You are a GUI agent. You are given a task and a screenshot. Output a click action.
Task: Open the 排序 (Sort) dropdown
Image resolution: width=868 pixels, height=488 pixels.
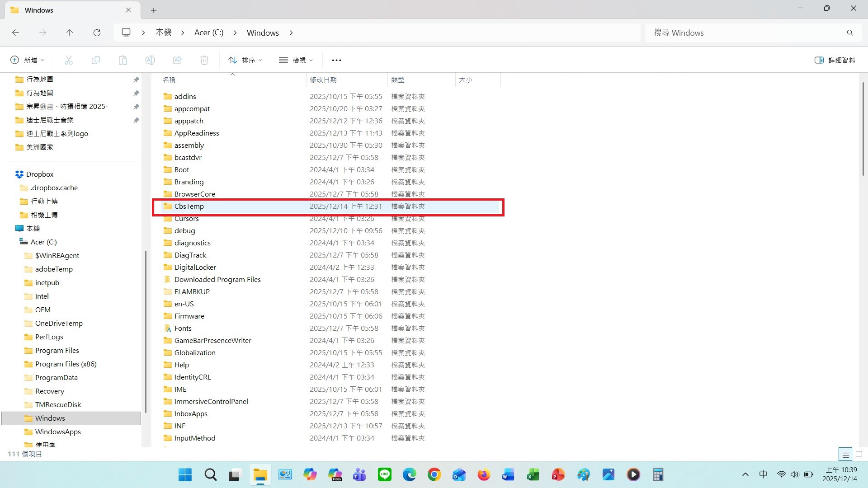(x=245, y=60)
